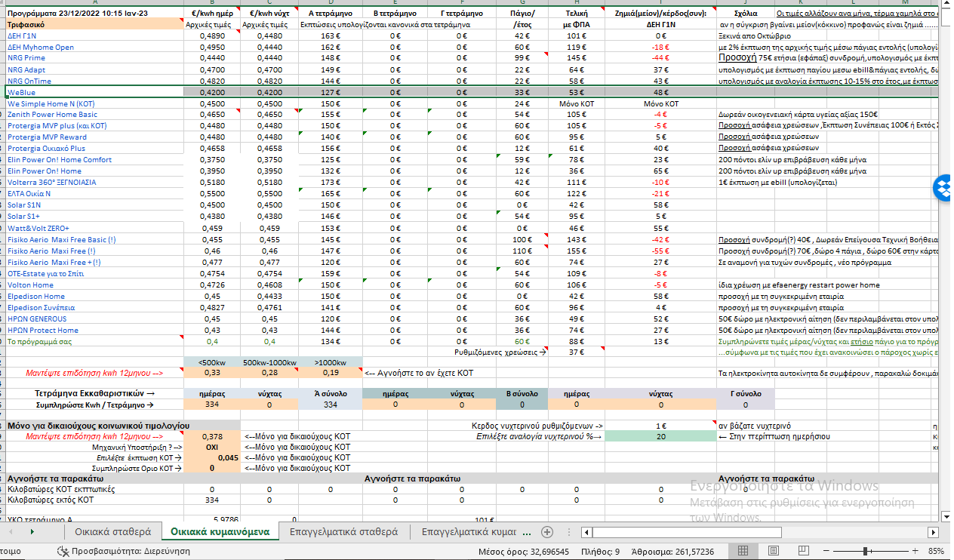Select the cell 0,19 under ">1000kw"

[331, 373]
